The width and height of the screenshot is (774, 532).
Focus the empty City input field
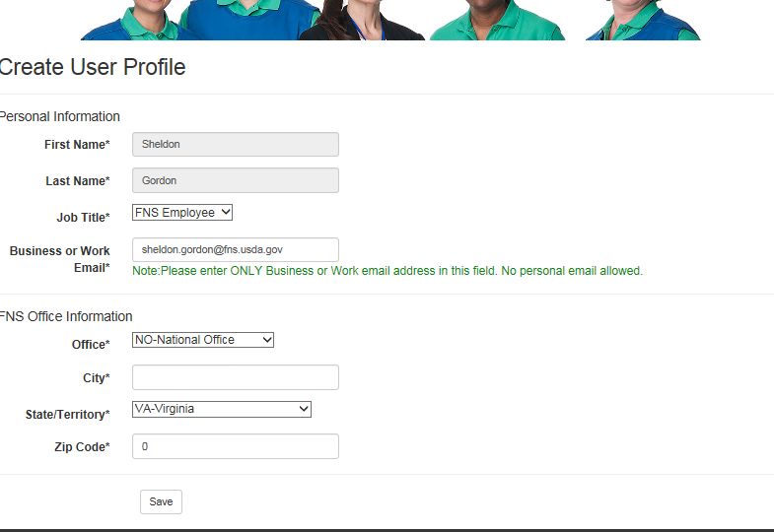pyautogui.click(x=236, y=377)
